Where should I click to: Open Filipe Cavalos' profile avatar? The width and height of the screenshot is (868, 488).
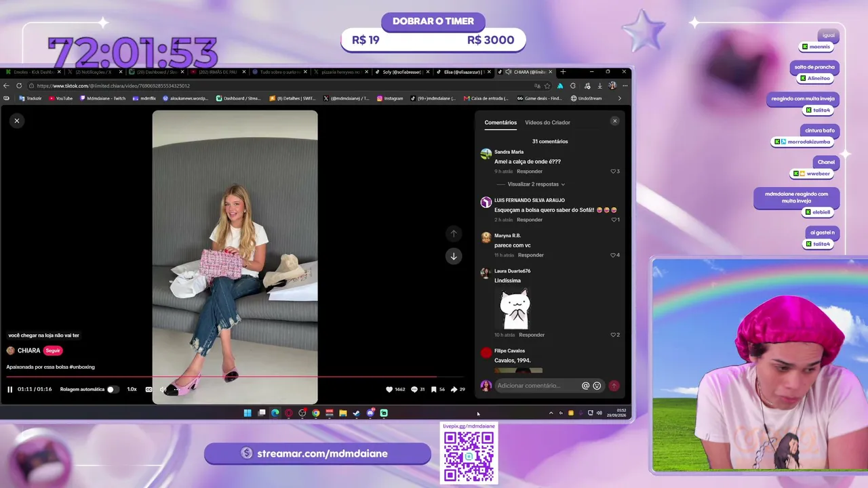486,352
